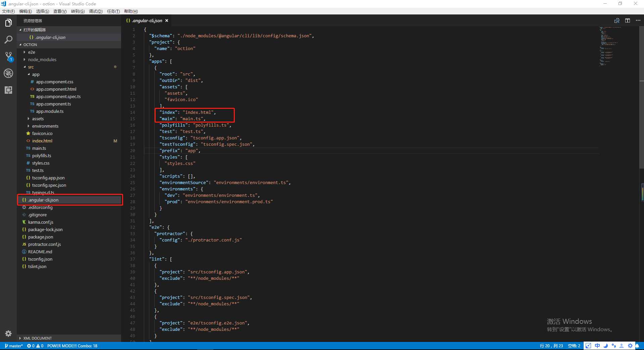
Task: Open the Debug view in activity bar
Action: [8, 73]
